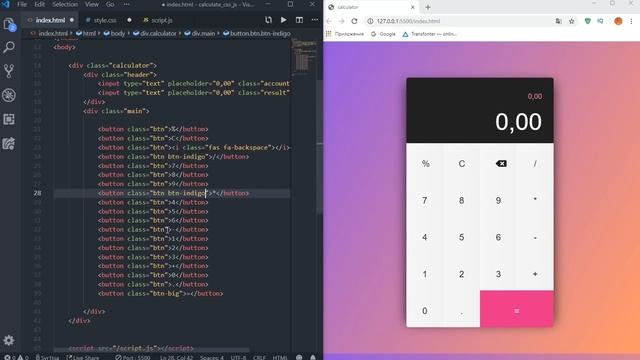Close the calculator browser tab
Screen dimensions: 640x360
click(413, 7)
